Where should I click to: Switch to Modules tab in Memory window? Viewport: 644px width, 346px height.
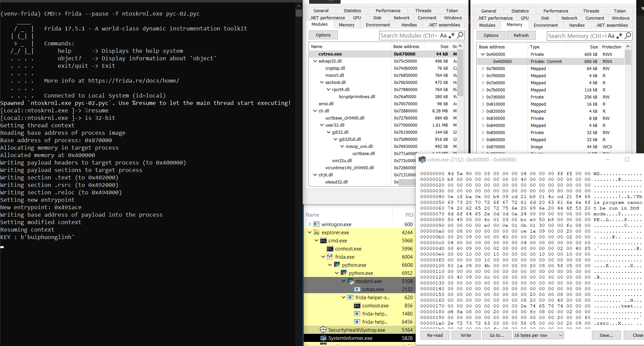[x=487, y=25]
